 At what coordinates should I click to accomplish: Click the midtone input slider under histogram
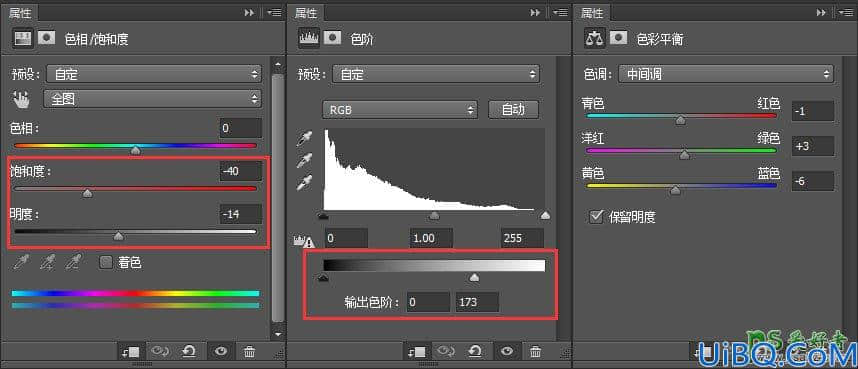434,216
